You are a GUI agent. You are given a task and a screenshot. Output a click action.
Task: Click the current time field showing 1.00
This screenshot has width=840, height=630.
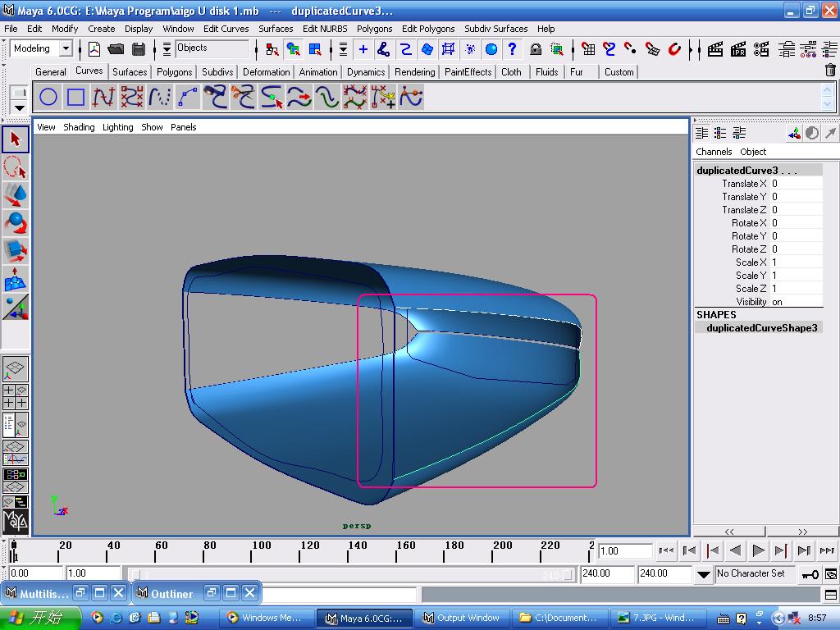[x=624, y=550]
